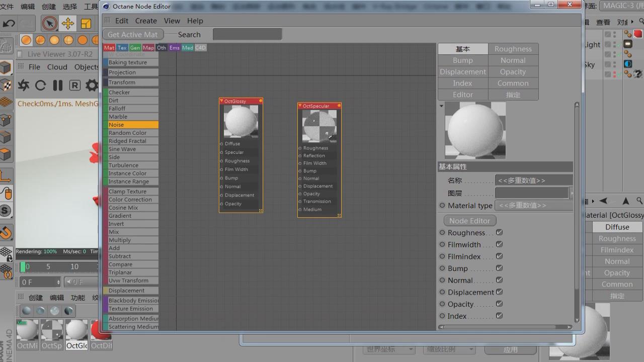644x362 pixels.
Task: Click the Med filter tag
Action: (187, 48)
